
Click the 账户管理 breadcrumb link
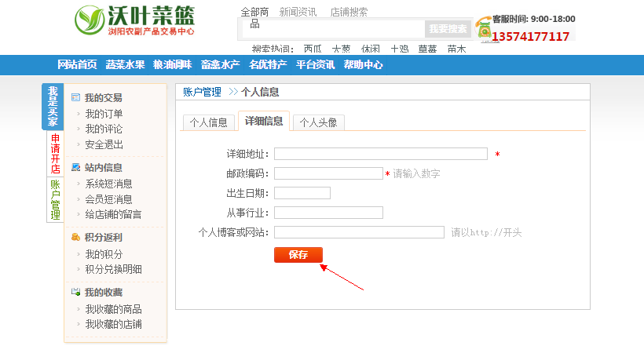[202, 93]
